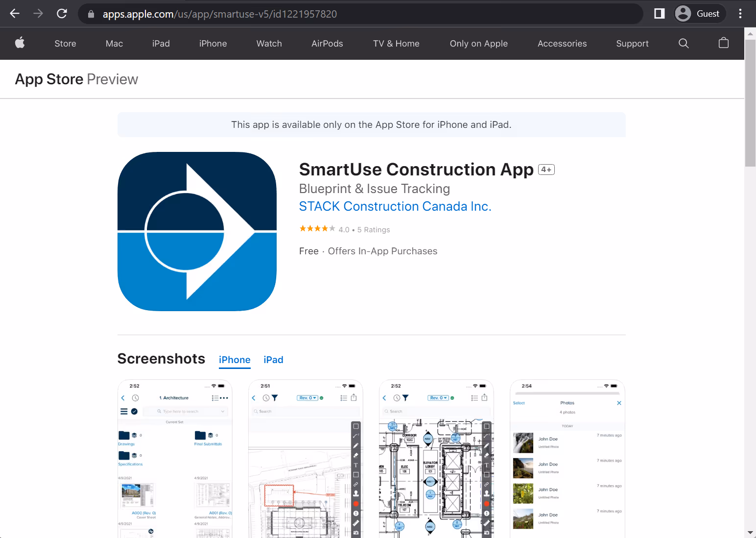756x538 pixels.
Task: Open Watch in the navigation bar
Action: 269,44
